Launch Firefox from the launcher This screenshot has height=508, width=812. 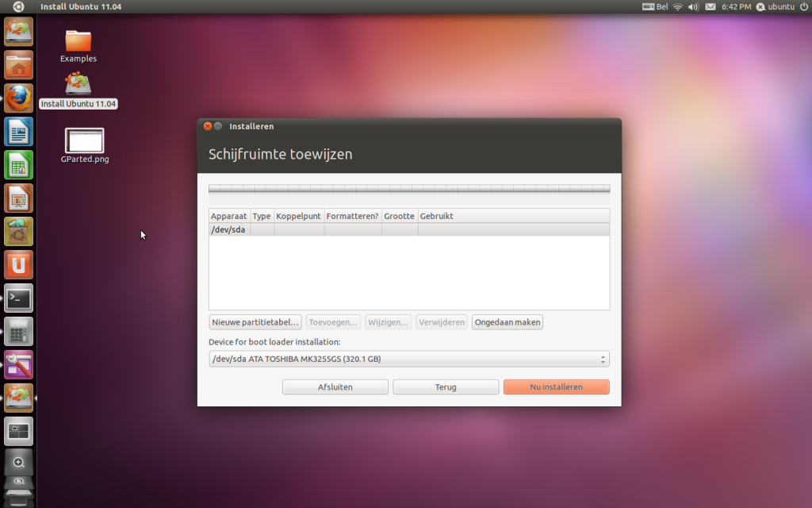(x=18, y=98)
